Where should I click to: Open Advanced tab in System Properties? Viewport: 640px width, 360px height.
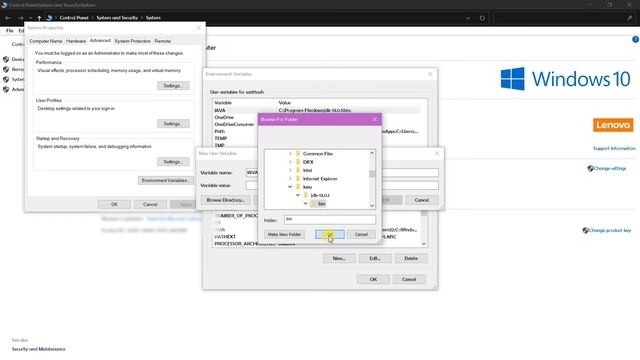click(100, 40)
